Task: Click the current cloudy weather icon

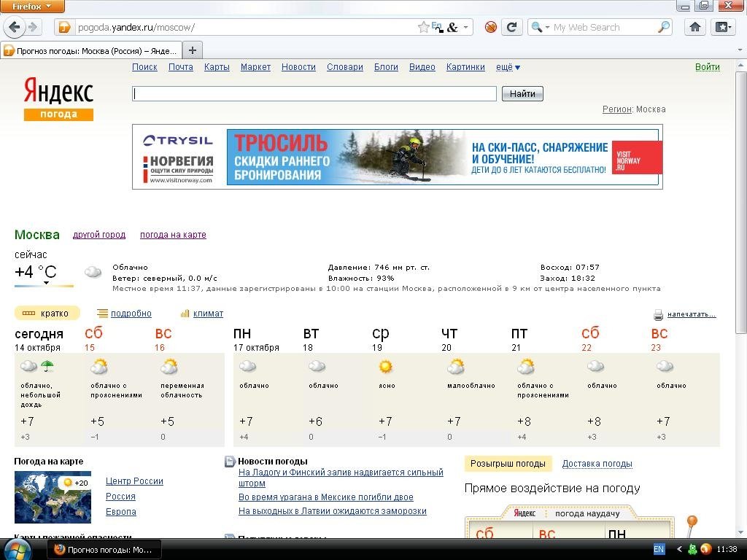Action: click(93, 273)
